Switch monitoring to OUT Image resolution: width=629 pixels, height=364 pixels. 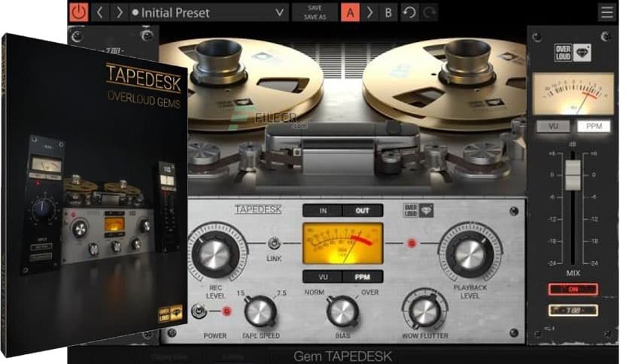point(362,211)
